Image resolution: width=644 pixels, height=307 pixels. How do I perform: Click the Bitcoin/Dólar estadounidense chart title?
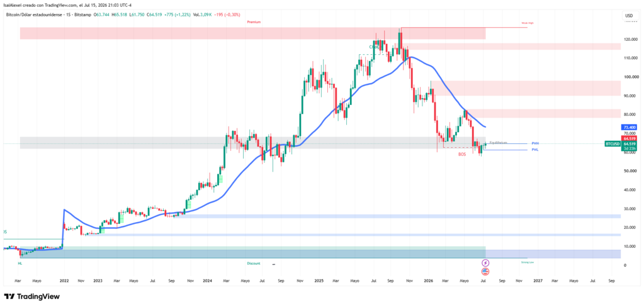(48, 15)
